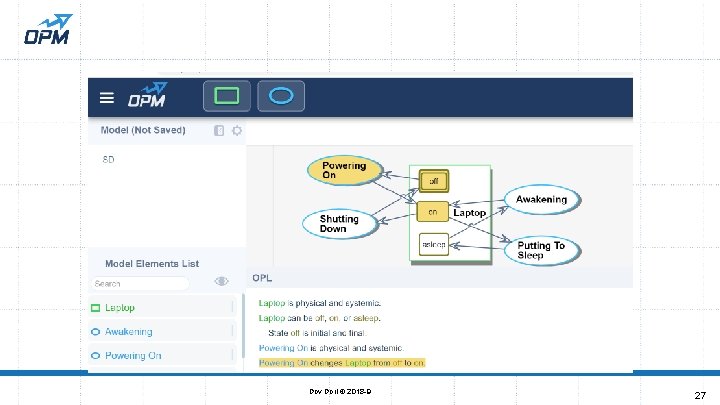Viewport: 720px width, 405px height.
Task: Select Laptop in the Model Elements List
Action: [162, 307]
